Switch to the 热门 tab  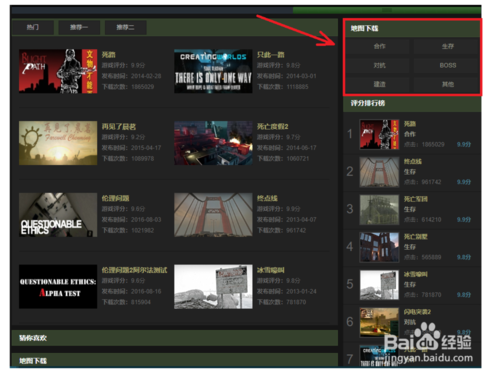33,27
